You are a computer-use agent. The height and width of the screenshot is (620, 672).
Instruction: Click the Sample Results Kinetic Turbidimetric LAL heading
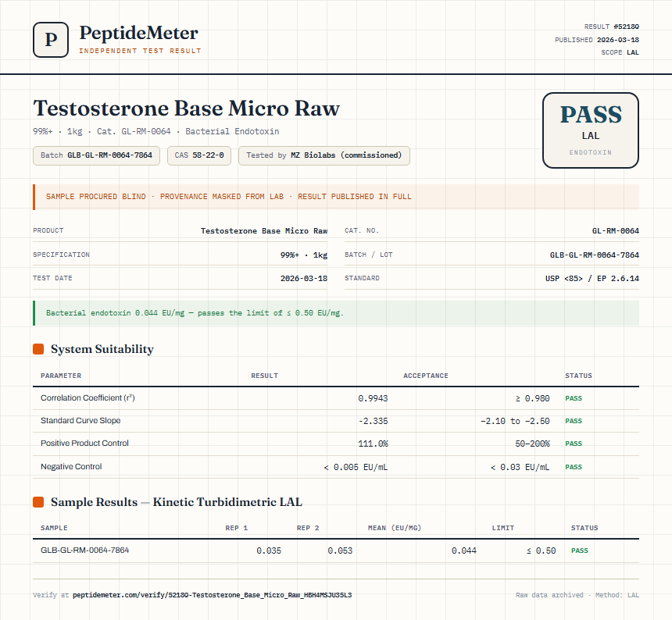tap(177, 502)
